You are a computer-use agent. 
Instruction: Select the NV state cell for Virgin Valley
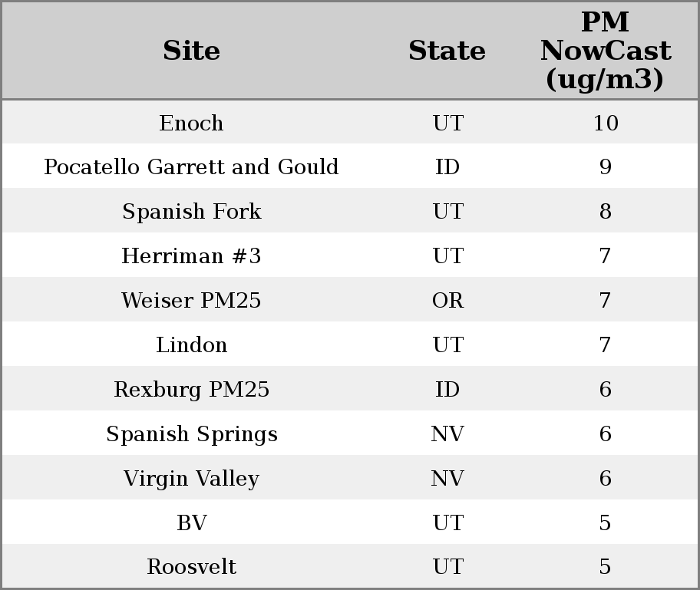click(447, 479)
